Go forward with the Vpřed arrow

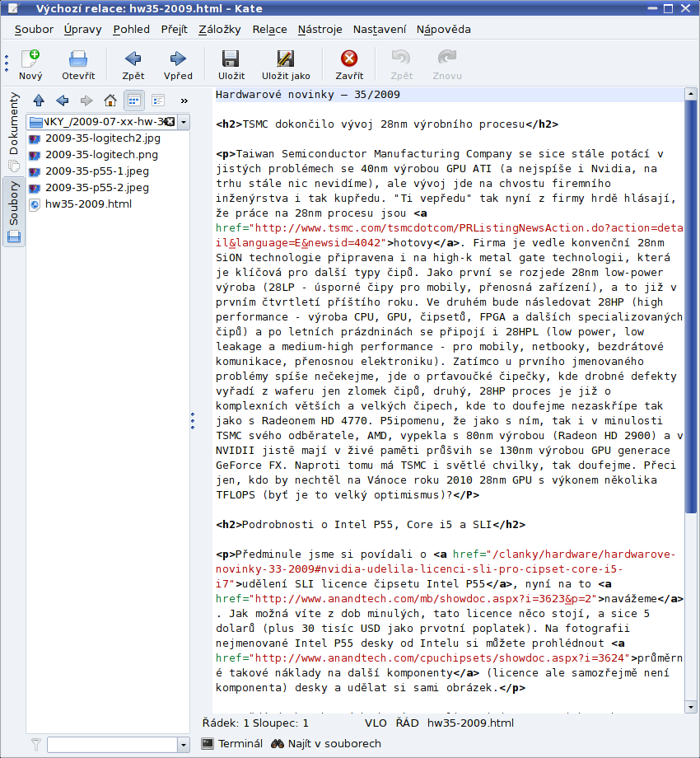[178, 64]
